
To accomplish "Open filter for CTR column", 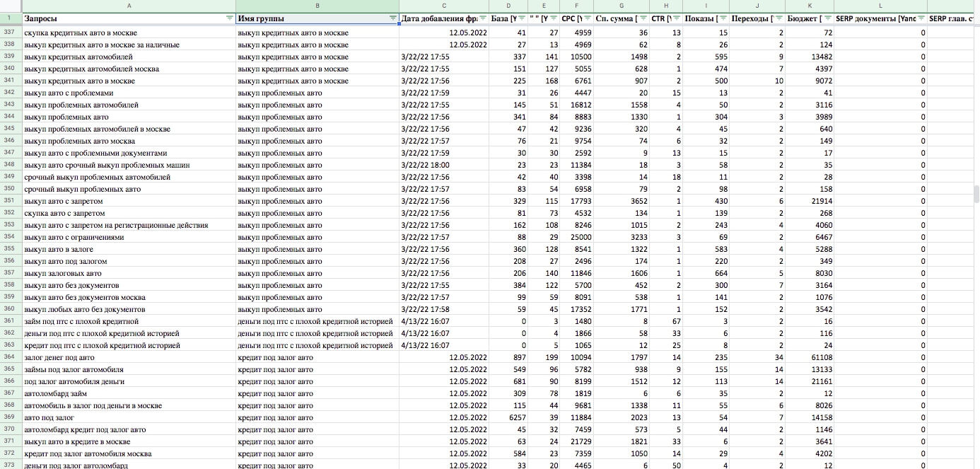I will coord(677,18).
